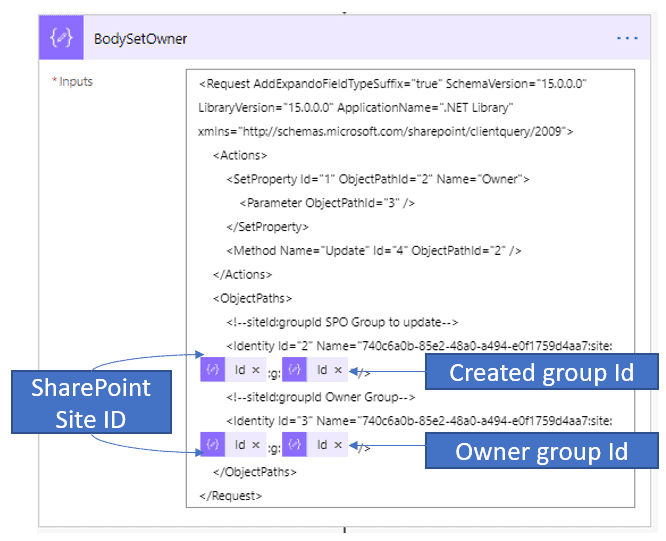Screen dimensions: 666x541
Task: Click the Method Name="Update" line
Action: click(x=374, y=250)
